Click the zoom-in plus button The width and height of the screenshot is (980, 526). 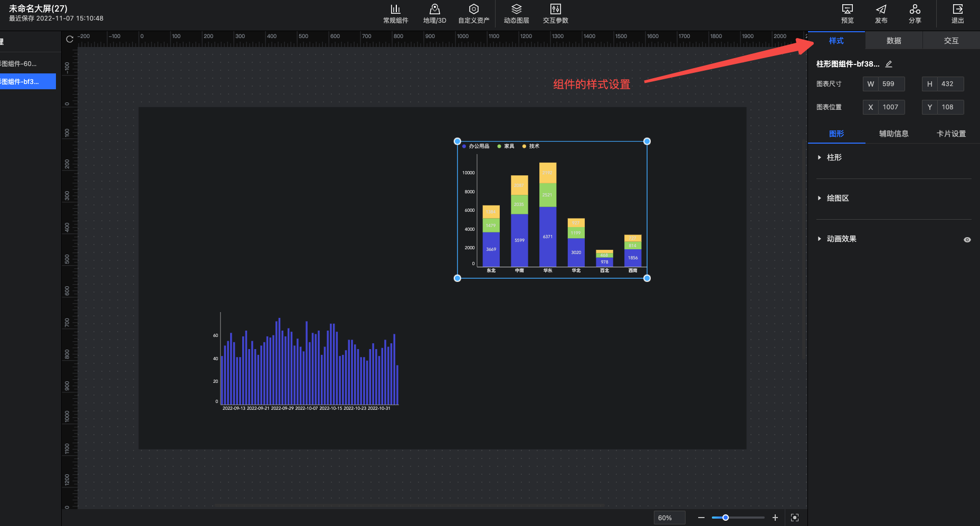(x=775, y=518)
